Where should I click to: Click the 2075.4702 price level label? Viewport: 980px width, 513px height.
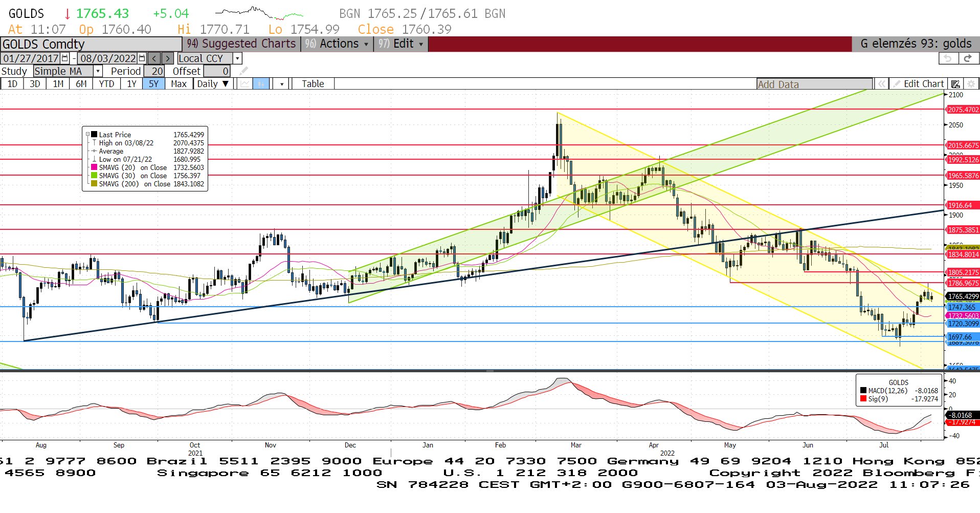click(963, 110)
